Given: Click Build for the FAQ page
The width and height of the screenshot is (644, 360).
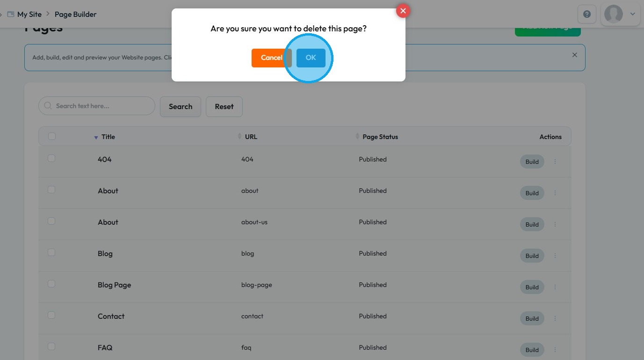Looking at the screenshot, I should point(532,350).
